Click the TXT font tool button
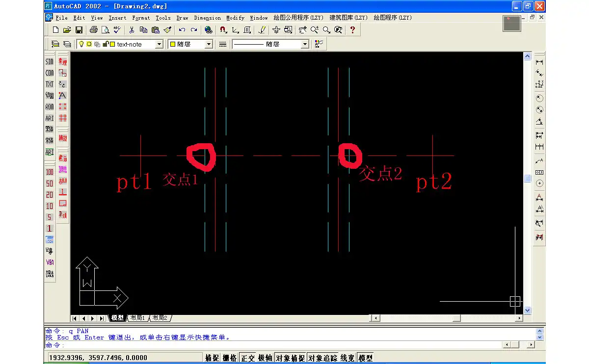589x364 pixels. (50, 84)
